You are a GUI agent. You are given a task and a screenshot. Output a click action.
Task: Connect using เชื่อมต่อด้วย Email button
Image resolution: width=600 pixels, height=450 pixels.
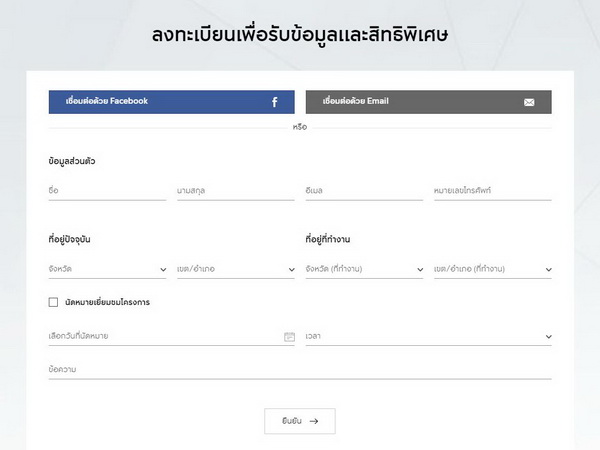point(428,102)
